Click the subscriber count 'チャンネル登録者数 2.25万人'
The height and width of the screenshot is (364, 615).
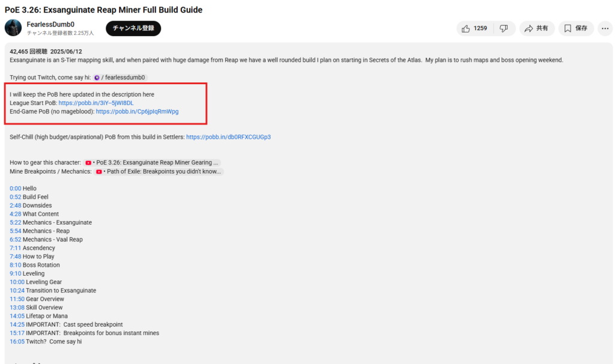(x=61, y=33)
